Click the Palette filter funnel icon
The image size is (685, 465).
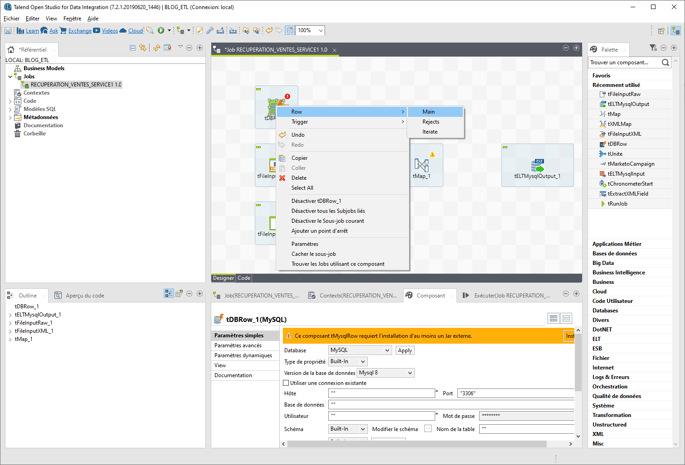coord(653,48)
